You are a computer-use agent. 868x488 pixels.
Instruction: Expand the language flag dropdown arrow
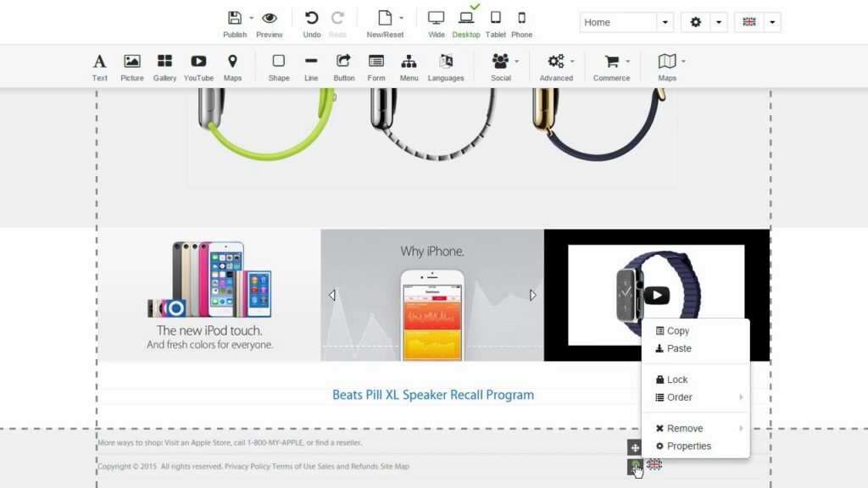tap(771, 23)
